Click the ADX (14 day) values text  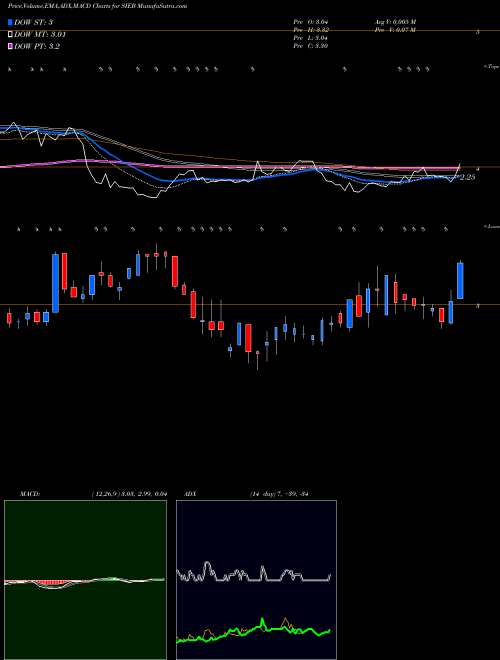click(x=279, y=494)
